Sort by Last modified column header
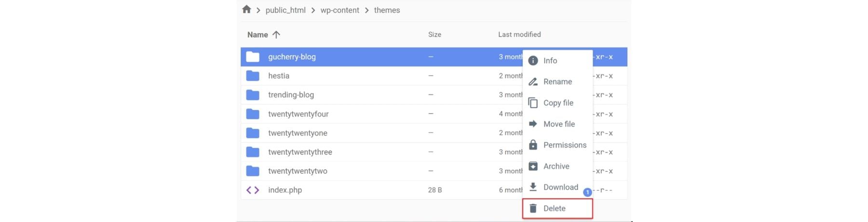The height and width of the screenshot is (222, 868). (519, 35)
